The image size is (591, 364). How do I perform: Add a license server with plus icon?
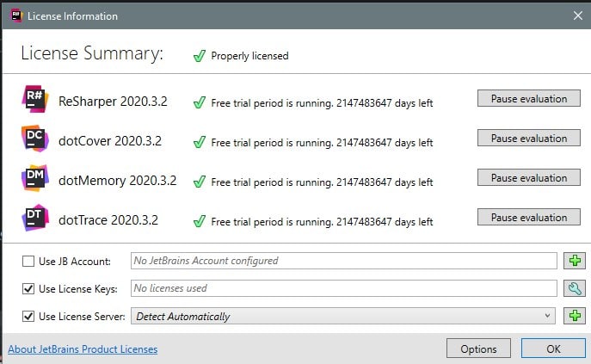(x=575, y=316)
